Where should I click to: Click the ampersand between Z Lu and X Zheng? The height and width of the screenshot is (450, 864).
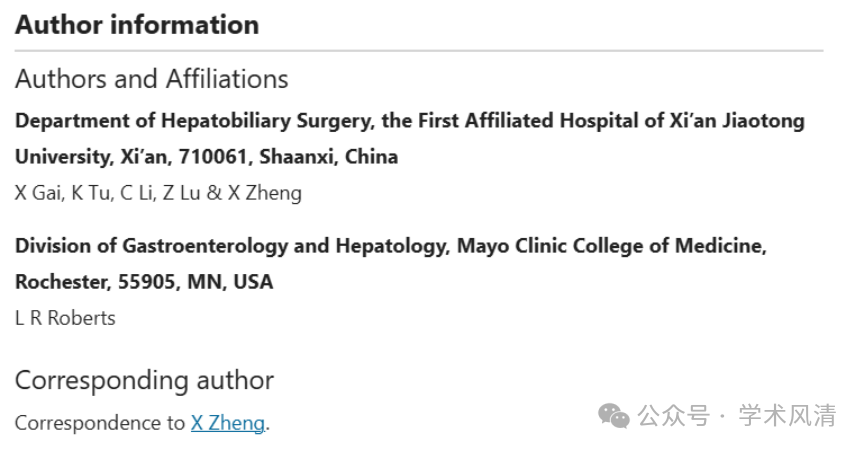point(214,193)
